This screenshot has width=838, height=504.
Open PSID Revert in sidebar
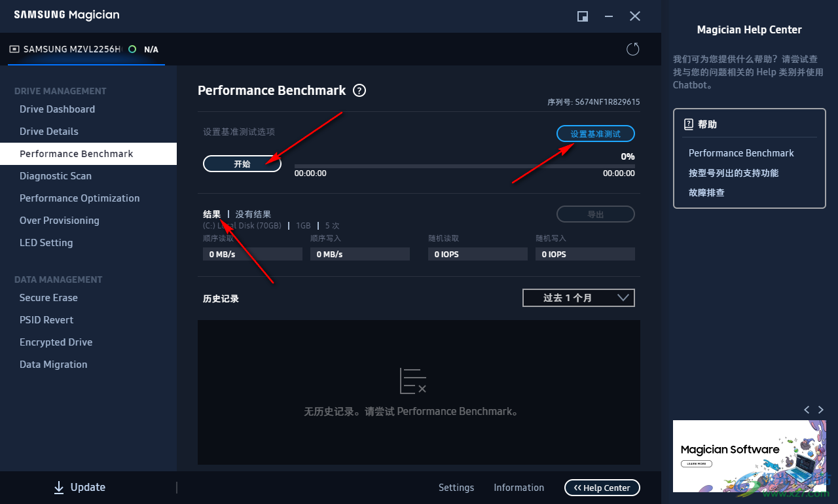pyautogui.click(x=46, y=320)
